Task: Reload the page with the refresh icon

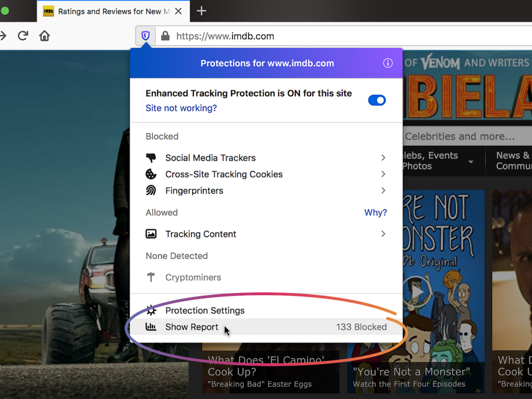Action: tap(23, 36)
